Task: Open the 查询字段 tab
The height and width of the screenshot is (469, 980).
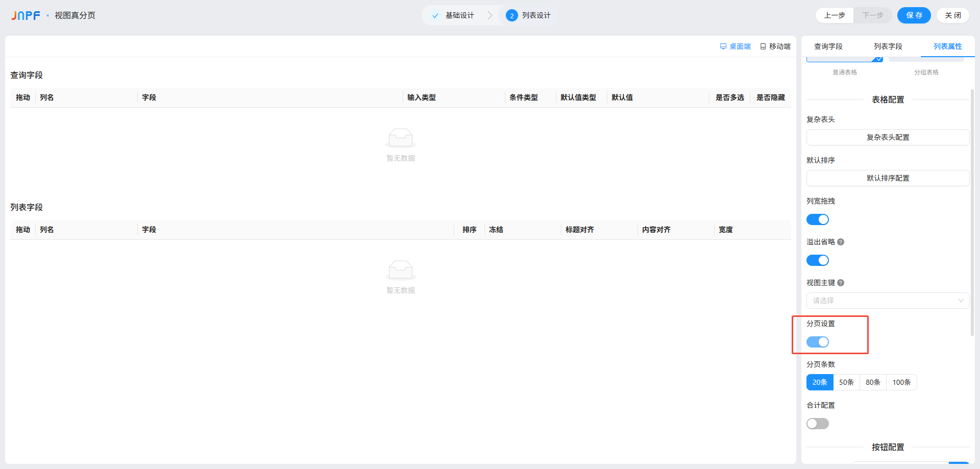Action: click(828, 46)
